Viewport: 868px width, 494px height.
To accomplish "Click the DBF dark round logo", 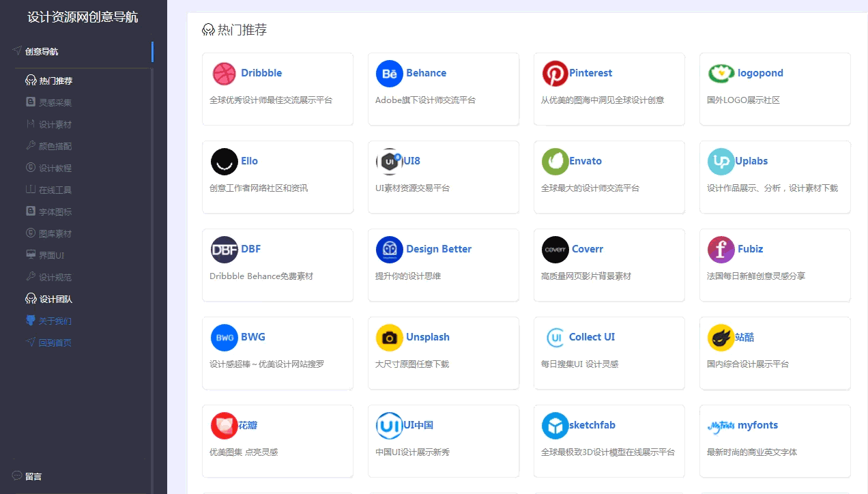I will pos(225,250).
